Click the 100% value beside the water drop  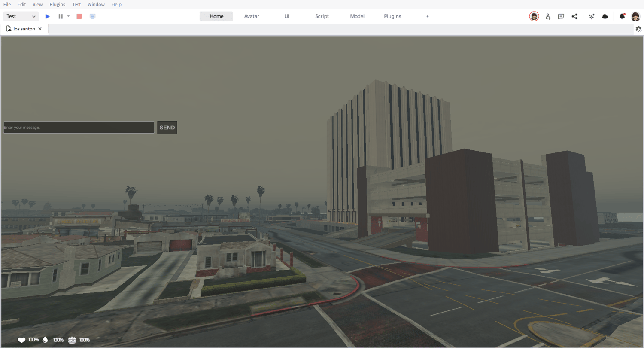click(58, 340)
